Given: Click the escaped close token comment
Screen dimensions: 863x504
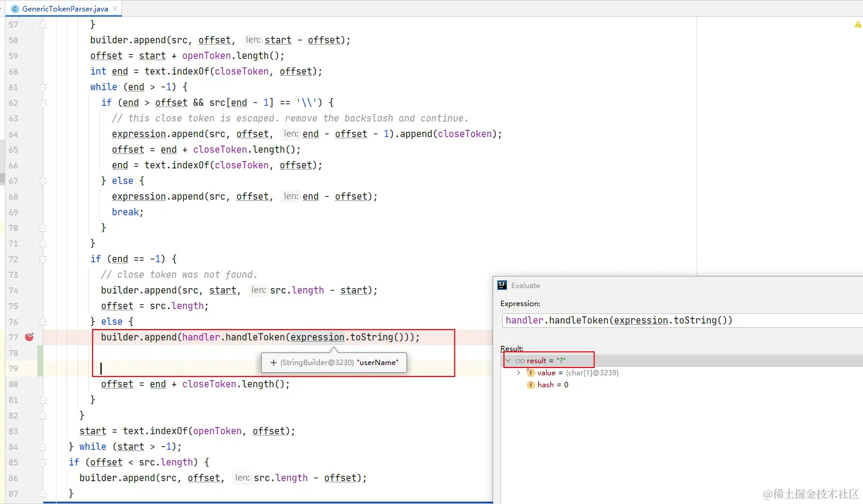Looking at the screenshot, I should pyautogui.click(x=290, y=118).
